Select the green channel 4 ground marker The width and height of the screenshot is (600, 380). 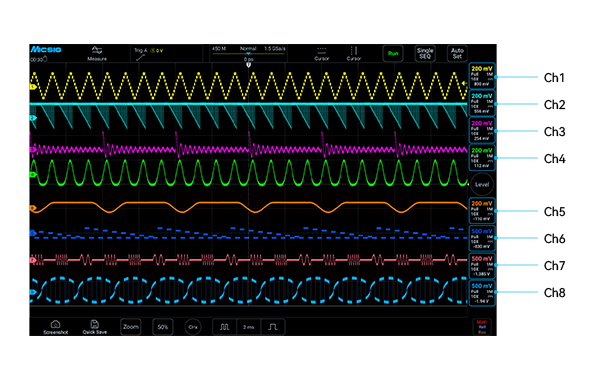pos(33,175)
